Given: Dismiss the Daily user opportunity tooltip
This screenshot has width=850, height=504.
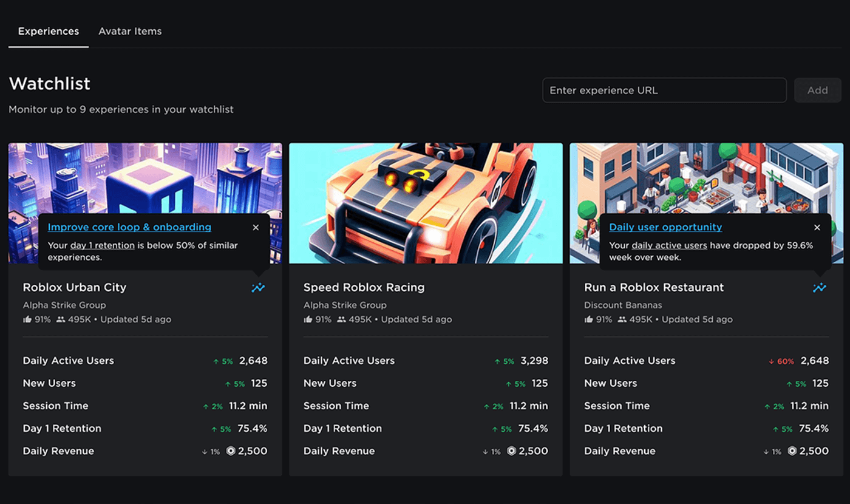Looking at the screenshot, I should pyautogui.click(x=817, y=228).
